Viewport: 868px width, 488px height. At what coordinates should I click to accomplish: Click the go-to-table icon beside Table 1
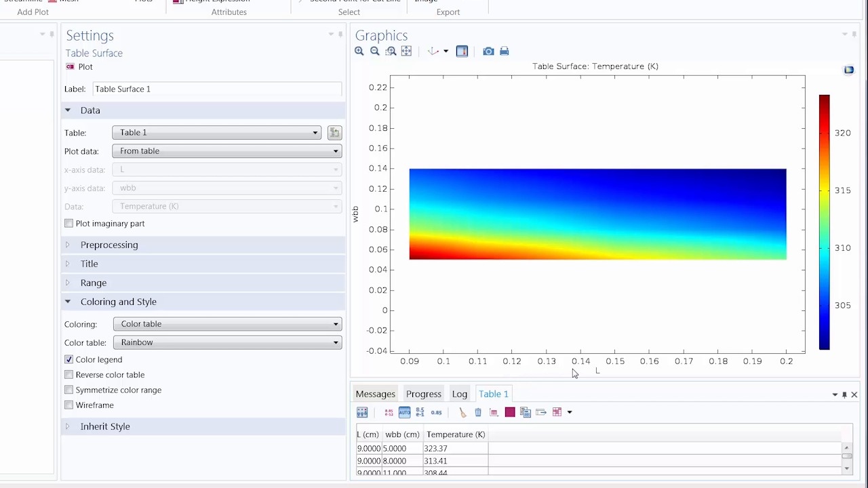click(334, 133)
